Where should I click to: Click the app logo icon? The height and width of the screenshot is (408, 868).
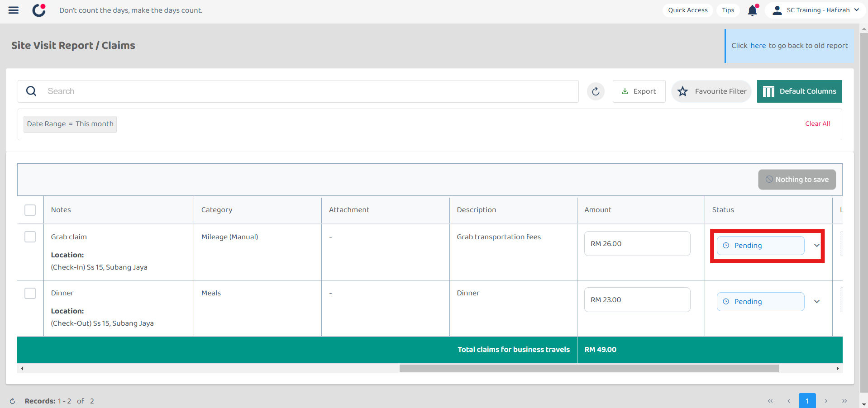click(x=39, y=10)
